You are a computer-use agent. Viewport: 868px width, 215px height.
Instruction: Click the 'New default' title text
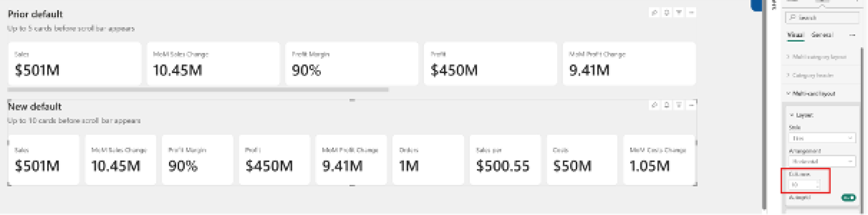click(x=35, y=106)
